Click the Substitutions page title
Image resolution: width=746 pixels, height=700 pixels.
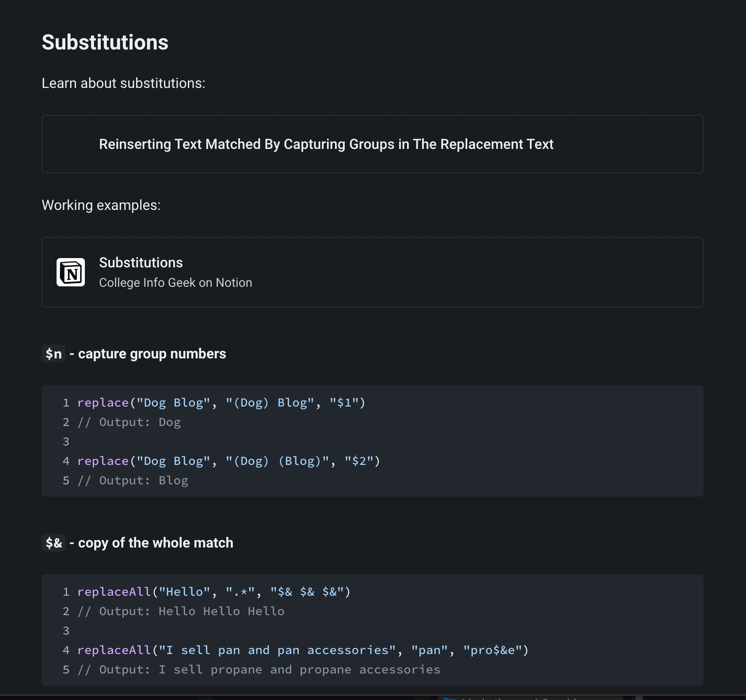pos(105,42)
